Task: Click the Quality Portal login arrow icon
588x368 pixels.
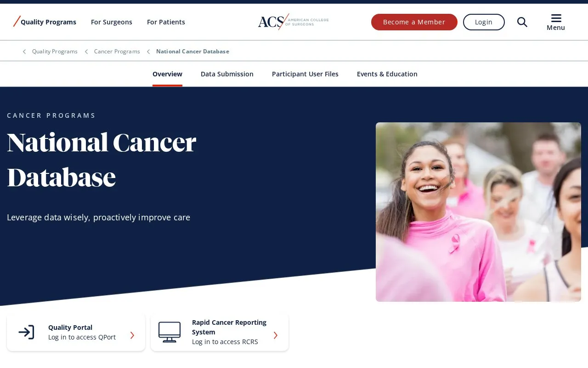Action: [26, 332]
